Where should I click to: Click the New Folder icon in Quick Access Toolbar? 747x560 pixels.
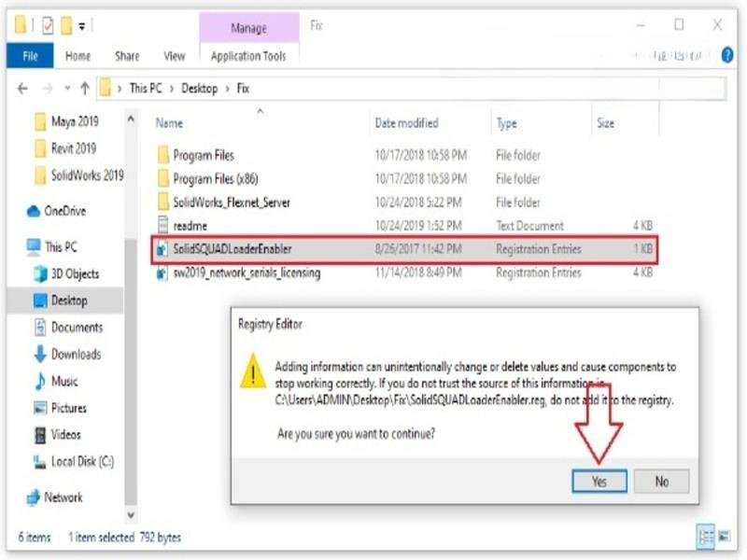[65, 23]
